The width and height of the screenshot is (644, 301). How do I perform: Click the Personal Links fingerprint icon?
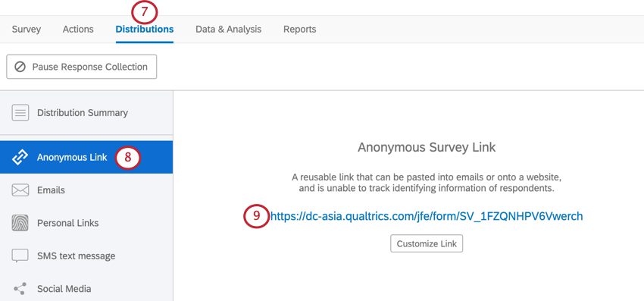click(20, 223)
